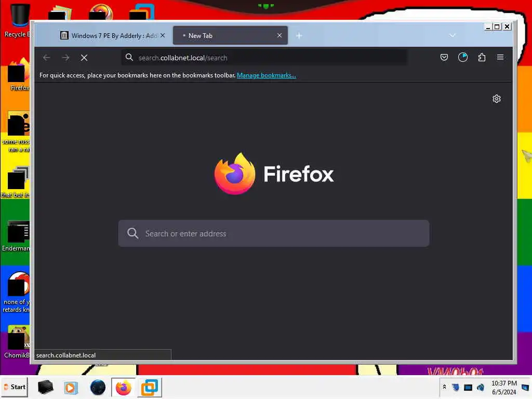
Task: Select the ChomikB desktop icon
Action: [17, 342]
